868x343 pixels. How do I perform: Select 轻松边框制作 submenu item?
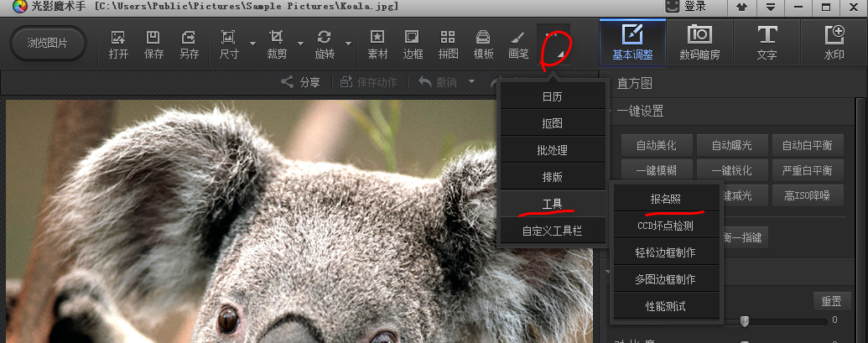click(x=666, y=252)
